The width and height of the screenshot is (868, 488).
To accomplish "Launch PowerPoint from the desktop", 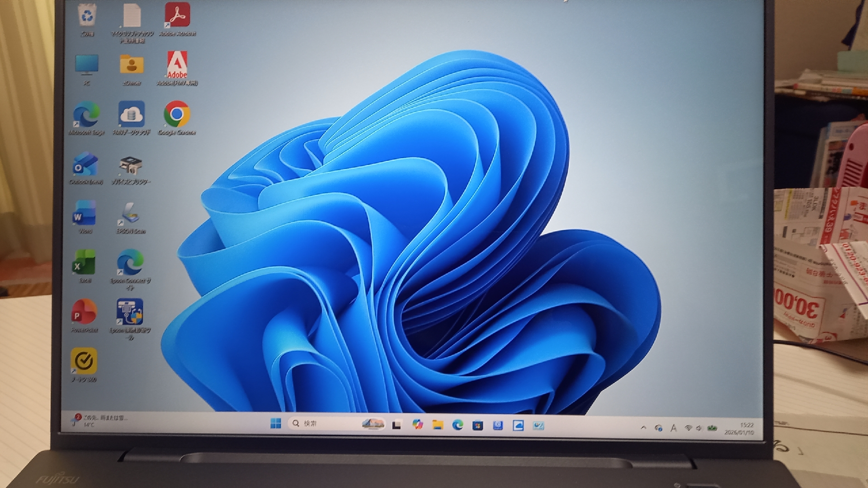I will [84, 315].
